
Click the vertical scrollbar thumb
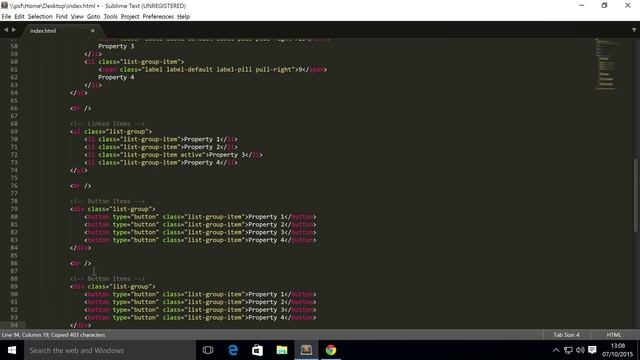636,196
